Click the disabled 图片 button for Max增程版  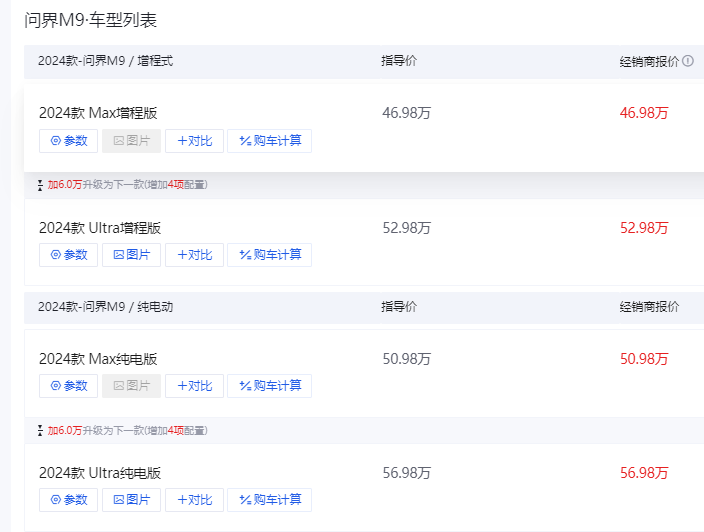coord(131,141)
